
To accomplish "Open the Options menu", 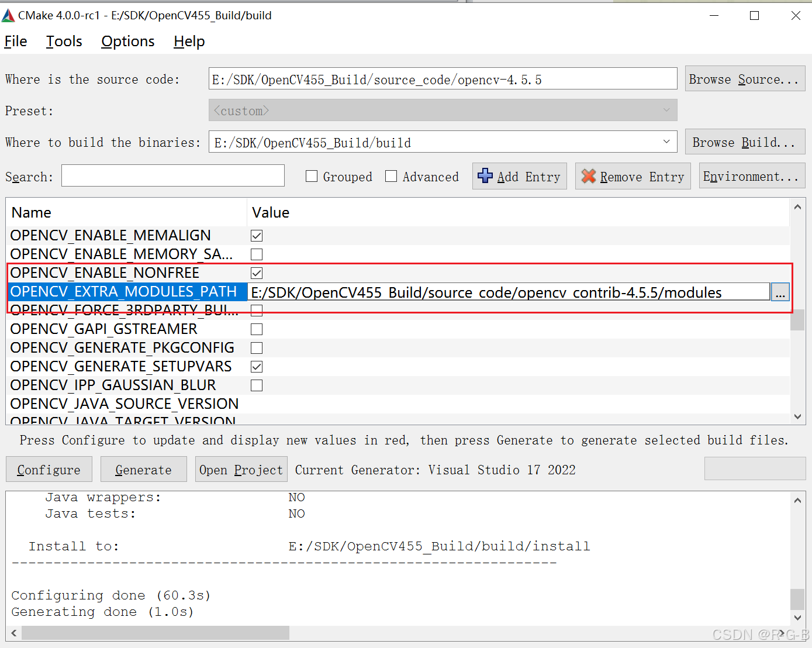I will (x=128, y=42).
